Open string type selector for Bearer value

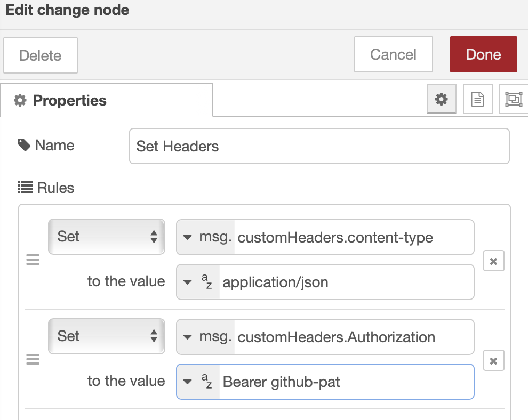click(198, 382)
